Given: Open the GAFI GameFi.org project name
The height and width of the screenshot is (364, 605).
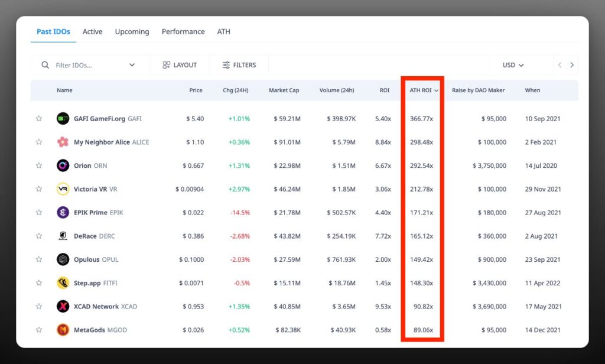Looking at the screenshot, I should click(99, 119).
